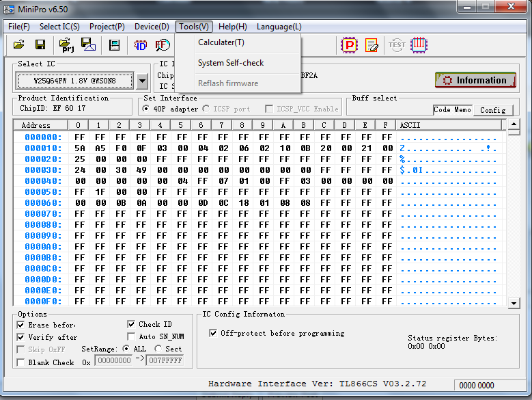The height and width of the screenshot is (400, 532).
Task: Erase chip with the eraser icon
Action: [372, 45]
